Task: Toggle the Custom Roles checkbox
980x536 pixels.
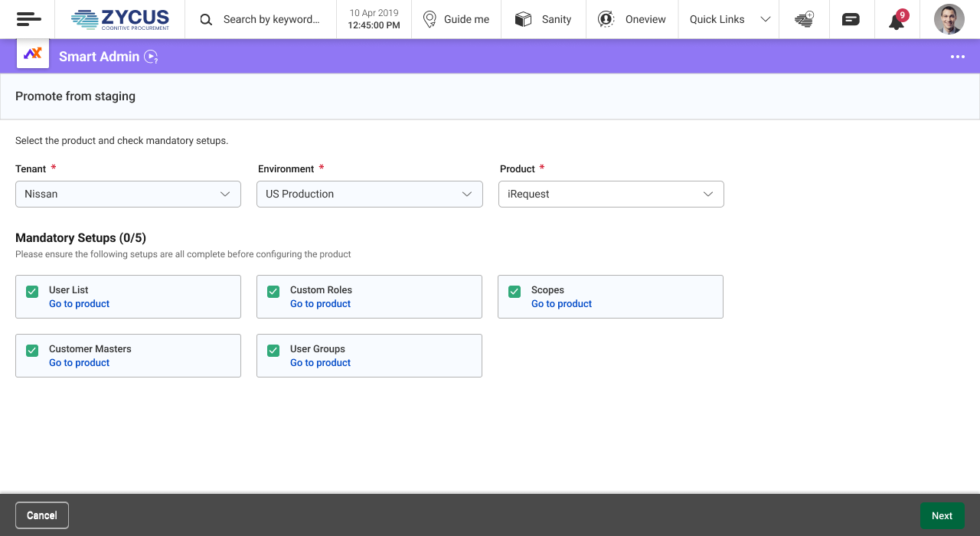Action: 273,292
